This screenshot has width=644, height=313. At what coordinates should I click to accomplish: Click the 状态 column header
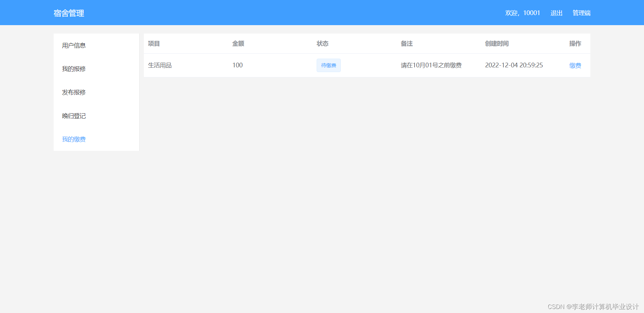pyautogui.click(x=322, y=44)
